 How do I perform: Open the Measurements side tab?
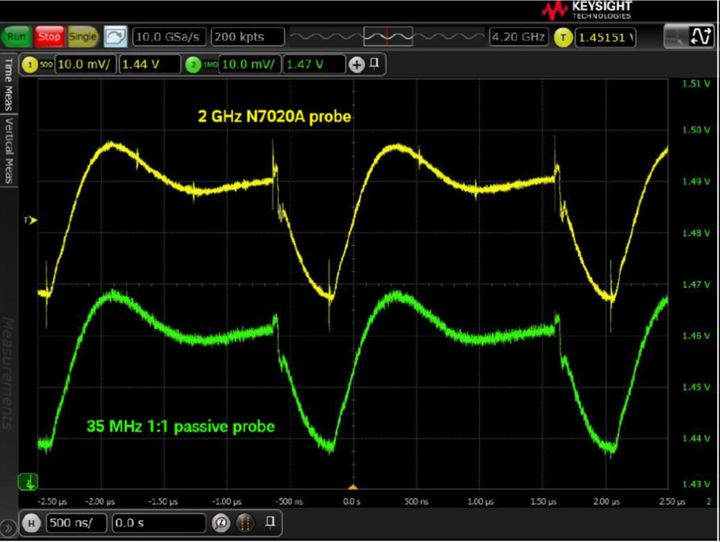(x=8, y=373)
